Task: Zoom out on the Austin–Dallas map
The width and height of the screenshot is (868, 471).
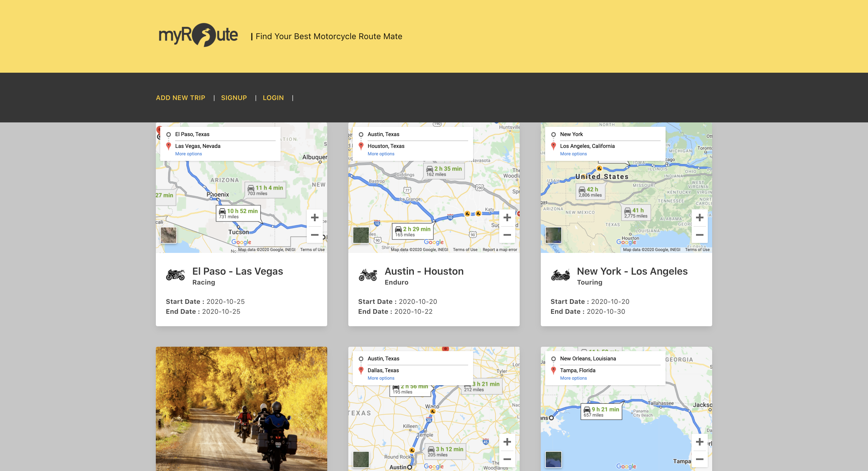Action: click(x=507, y=459)
